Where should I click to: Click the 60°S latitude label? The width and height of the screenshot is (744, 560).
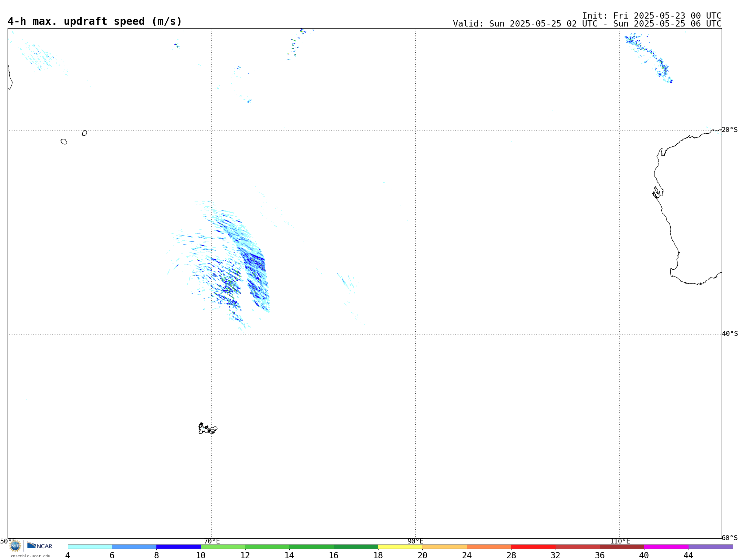tap(730, 538)
